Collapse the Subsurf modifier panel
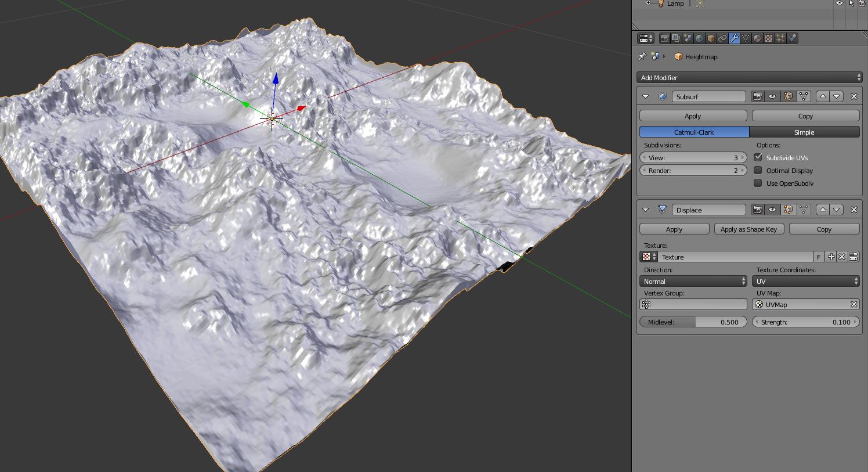 click(x=646, y=96)
